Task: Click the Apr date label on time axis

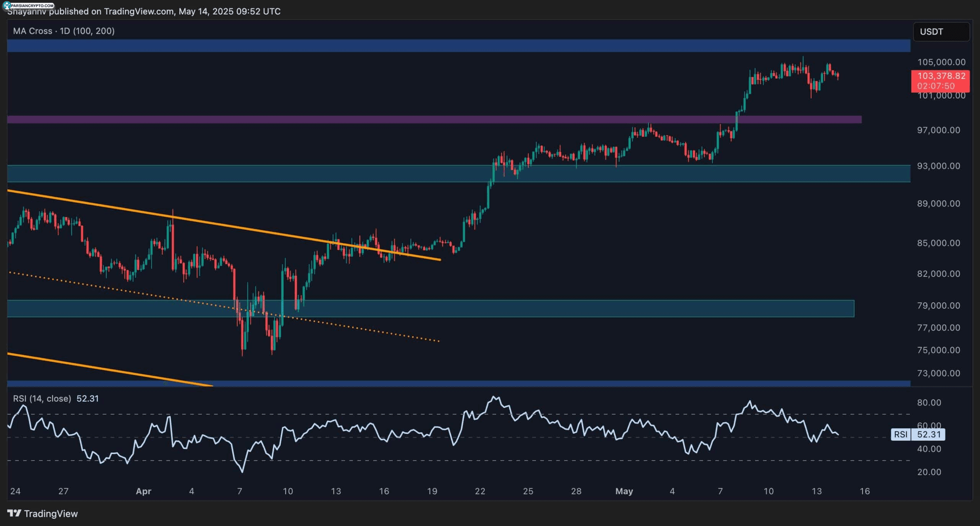Action: 144,491
